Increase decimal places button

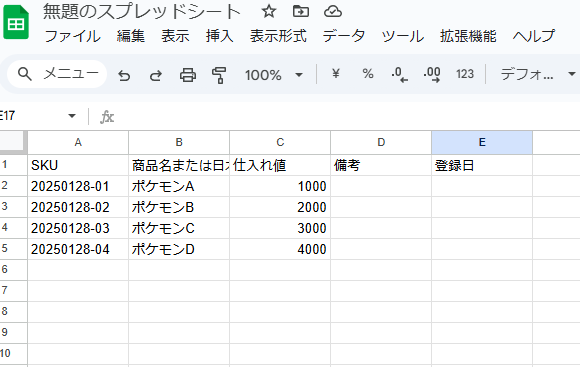click(x=432, y=74)
